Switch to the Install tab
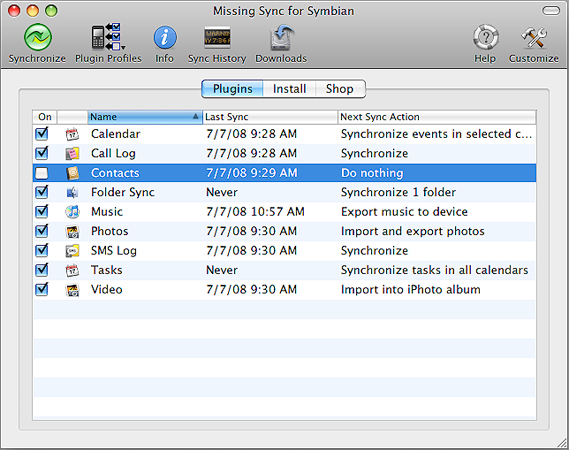This screenshot has width=569, height=450. (289, 89)
